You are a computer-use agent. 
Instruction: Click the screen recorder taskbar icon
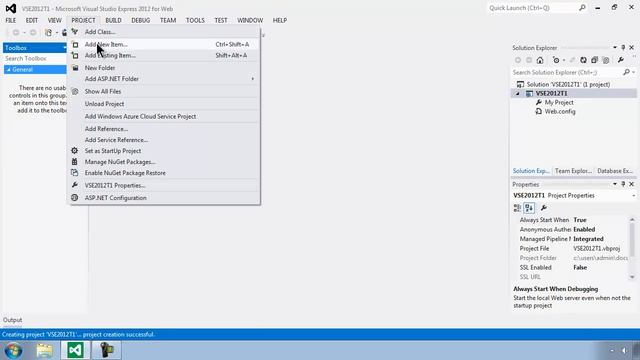pyautogui.click(x=106, y=350)
